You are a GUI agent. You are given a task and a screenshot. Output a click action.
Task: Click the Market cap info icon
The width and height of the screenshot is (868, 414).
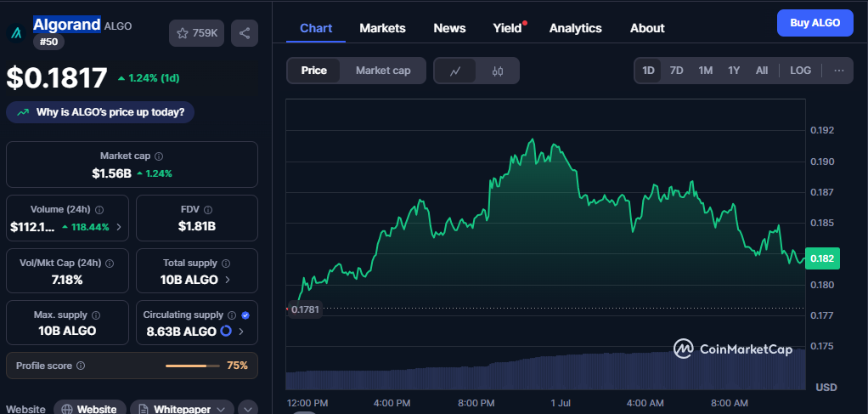pos(159,156)
